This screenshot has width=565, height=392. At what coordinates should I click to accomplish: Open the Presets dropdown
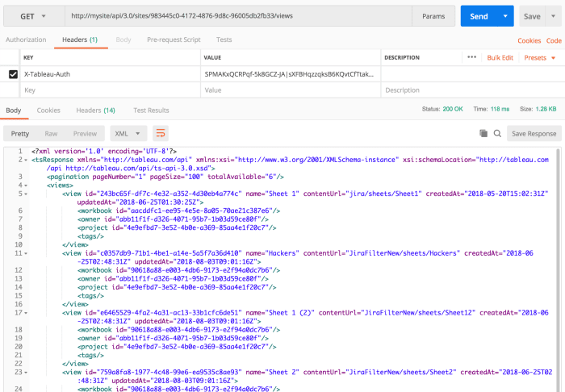pyautogui.click(x=539, y=57)
